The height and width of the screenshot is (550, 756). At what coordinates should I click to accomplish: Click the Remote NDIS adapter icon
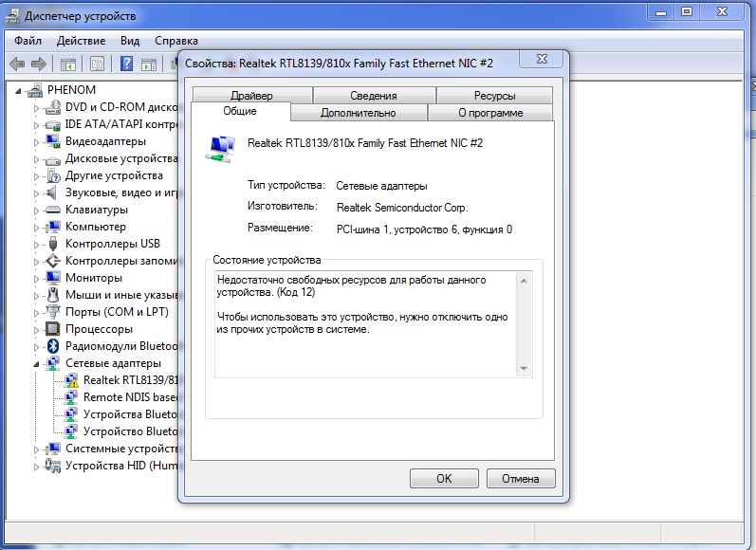(71, 397)
